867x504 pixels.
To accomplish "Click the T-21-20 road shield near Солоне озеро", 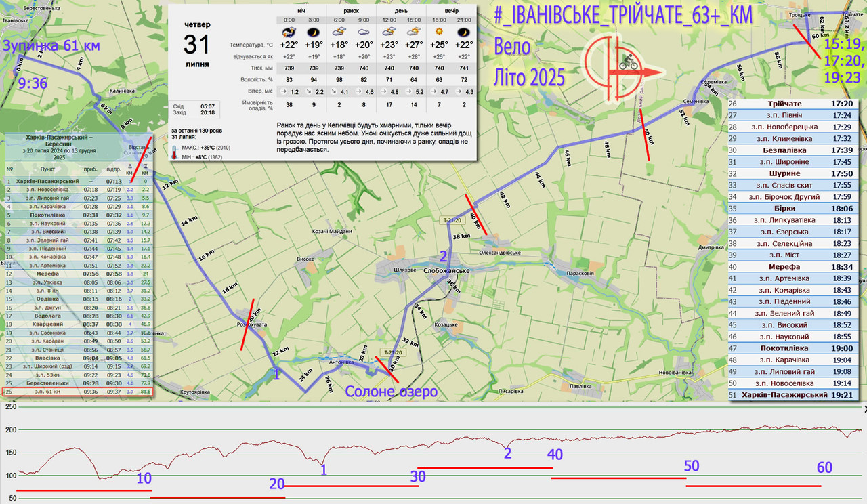I will click(x=392, y=352).
